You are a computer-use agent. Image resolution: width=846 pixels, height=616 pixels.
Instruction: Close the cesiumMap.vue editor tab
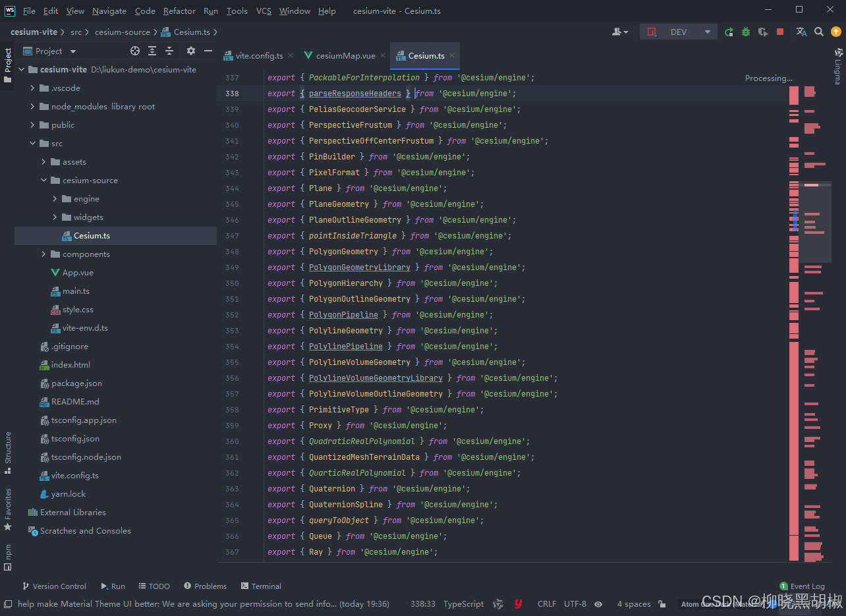click(383, 56)
